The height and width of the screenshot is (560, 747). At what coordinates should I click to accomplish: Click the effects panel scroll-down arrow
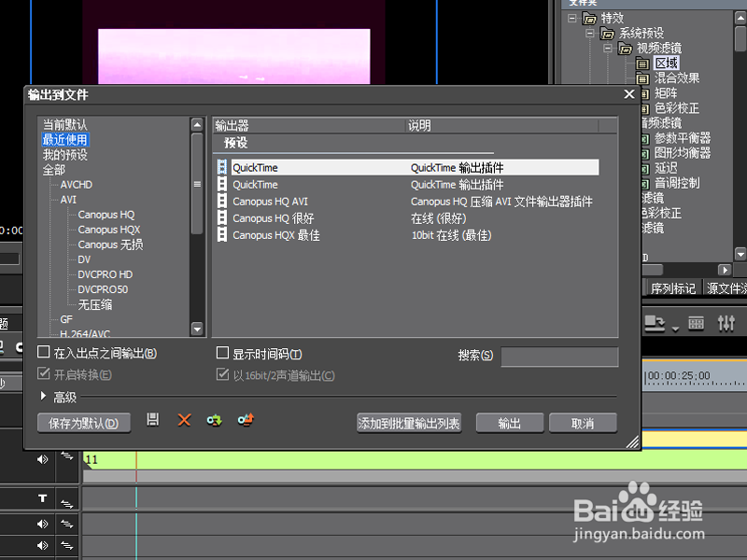click(740, 254)
